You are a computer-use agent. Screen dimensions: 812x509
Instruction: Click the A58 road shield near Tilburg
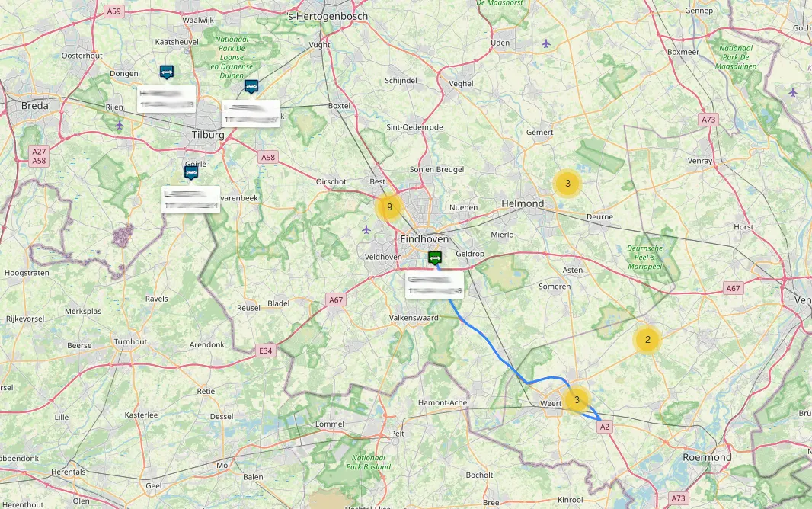coord(267,157)
